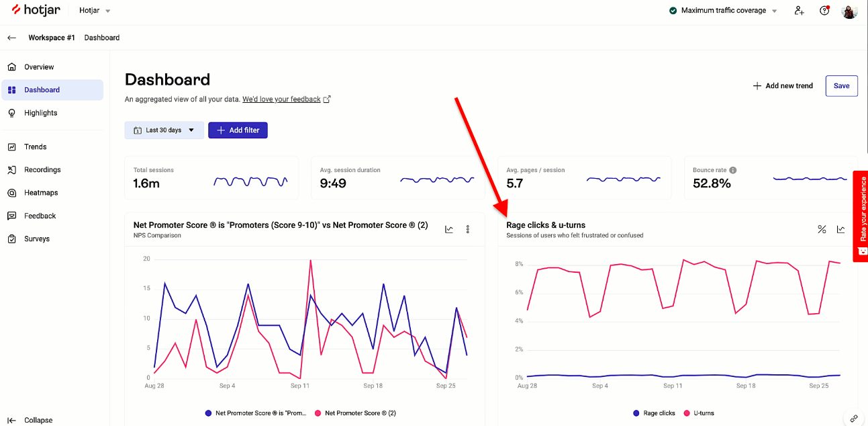Toggle percentage view on Rage clicks chart
The width and height of the screenshot is (868, 426).
click(x=822, y=229)
